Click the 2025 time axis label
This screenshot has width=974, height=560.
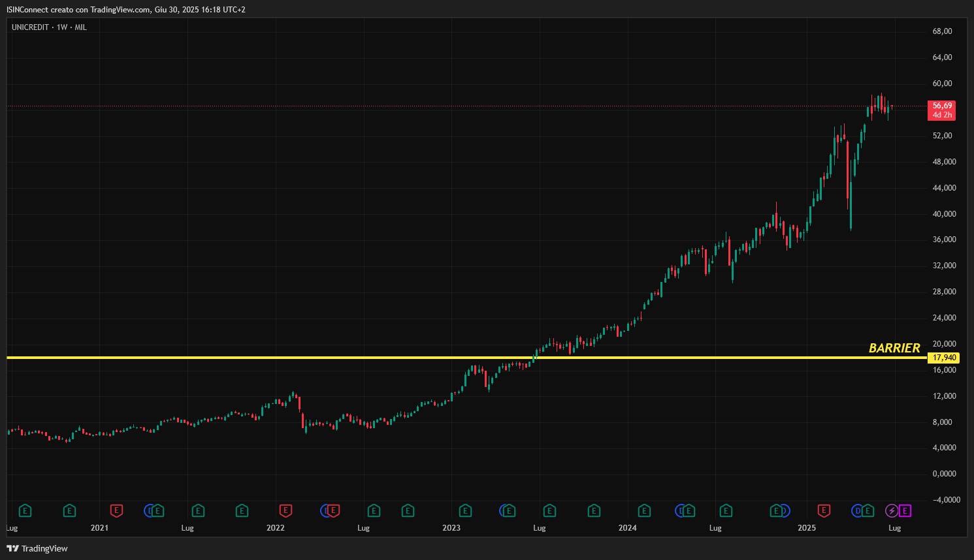click(807, 528)
